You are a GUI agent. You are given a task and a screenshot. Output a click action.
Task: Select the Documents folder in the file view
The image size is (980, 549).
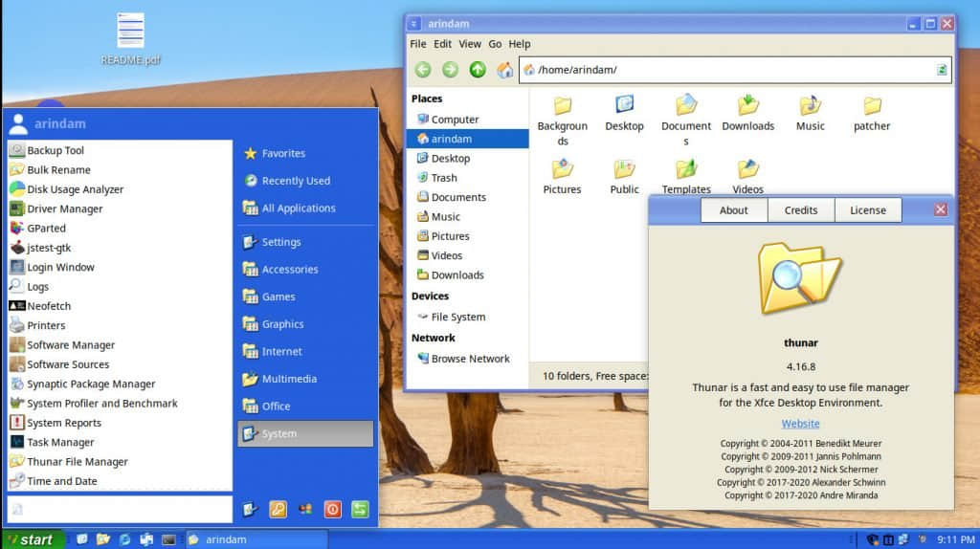(x=686, y=104)
